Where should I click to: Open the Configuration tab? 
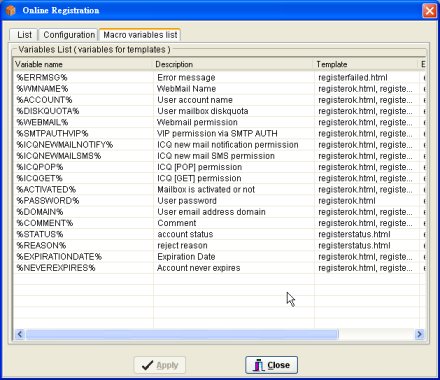69,35
